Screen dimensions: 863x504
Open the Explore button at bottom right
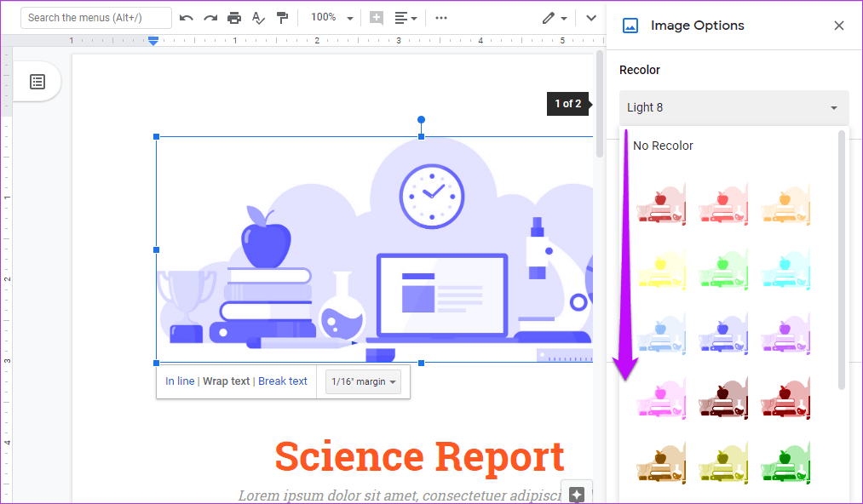click(577, 494)
